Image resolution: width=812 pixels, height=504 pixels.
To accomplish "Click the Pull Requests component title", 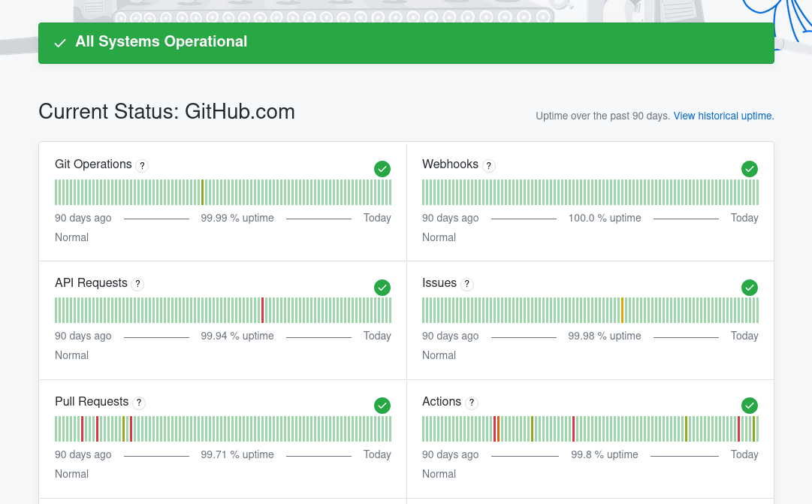I will pyautogui.click(x=92, y=401).
